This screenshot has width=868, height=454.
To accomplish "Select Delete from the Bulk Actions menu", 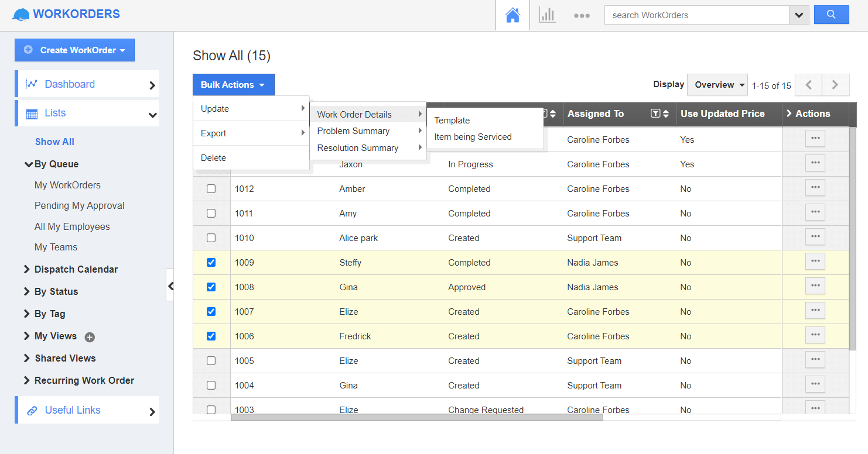I will point(213,157).
